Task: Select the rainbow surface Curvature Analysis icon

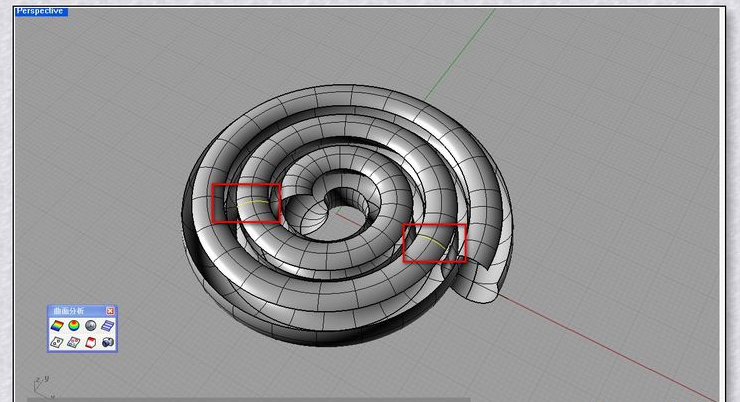Action: 57,325
